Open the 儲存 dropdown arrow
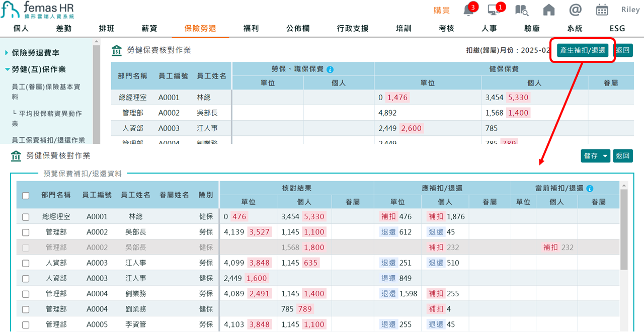The height and width of the screenshot is (332, 644). click(605, 156)
